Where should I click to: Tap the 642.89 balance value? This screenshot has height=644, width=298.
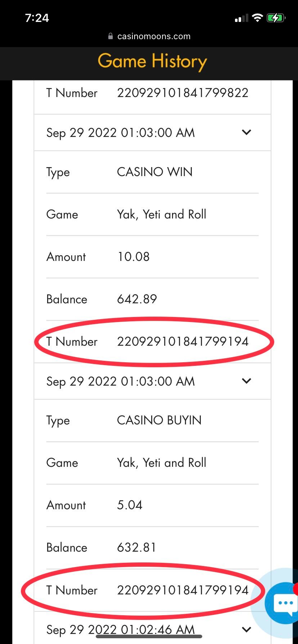point(137,299)
